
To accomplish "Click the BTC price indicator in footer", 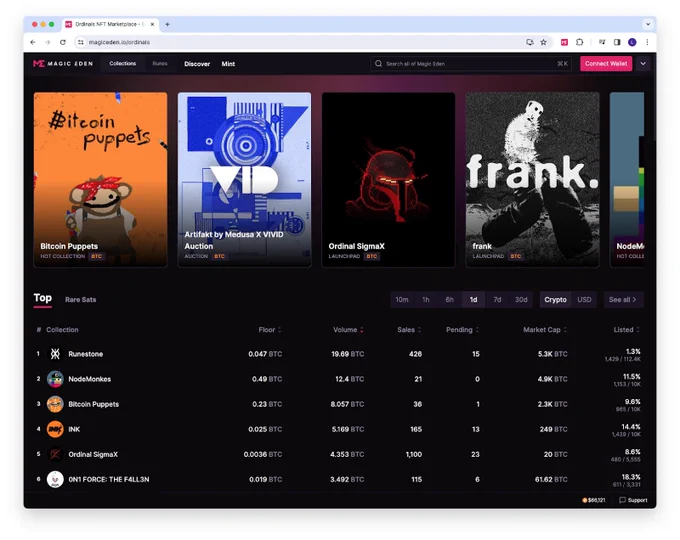I will (594, 500).
